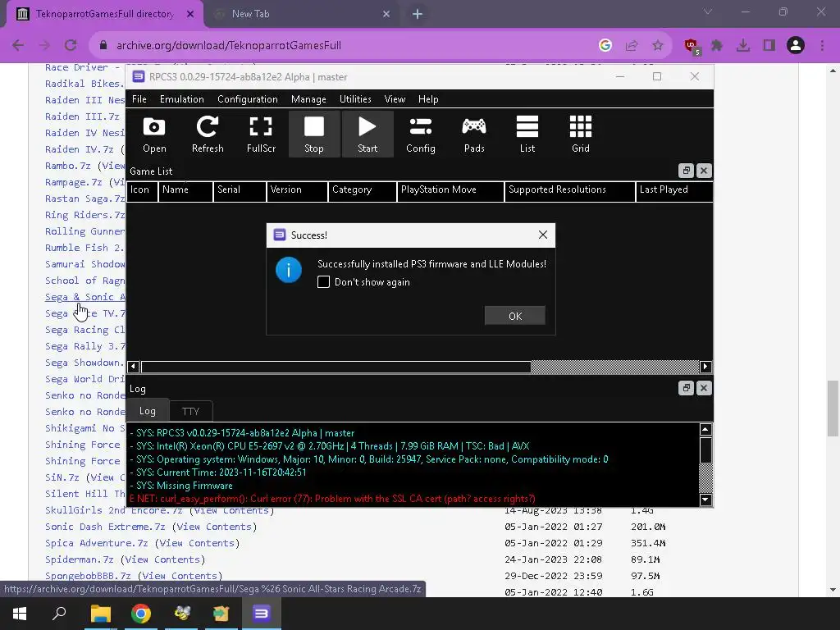The width and height of the screenshot is (840, 630).
Task: Go back in Chrome browser
Action: pos(18,46)
